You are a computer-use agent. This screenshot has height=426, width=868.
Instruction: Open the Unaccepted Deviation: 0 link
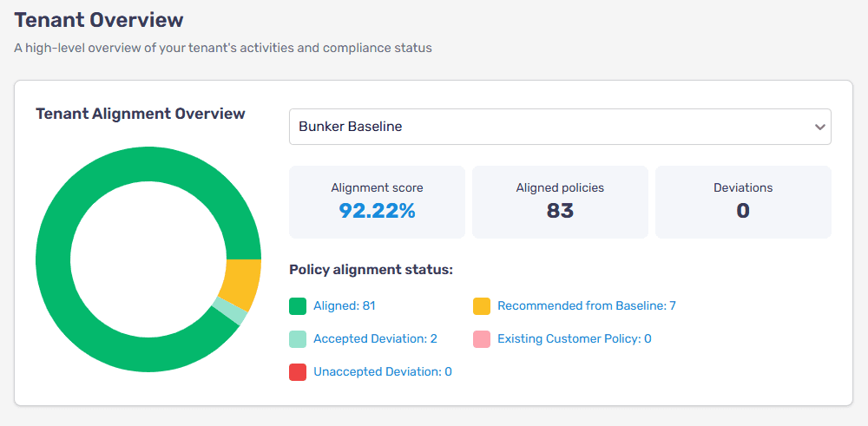coord(382,372)
